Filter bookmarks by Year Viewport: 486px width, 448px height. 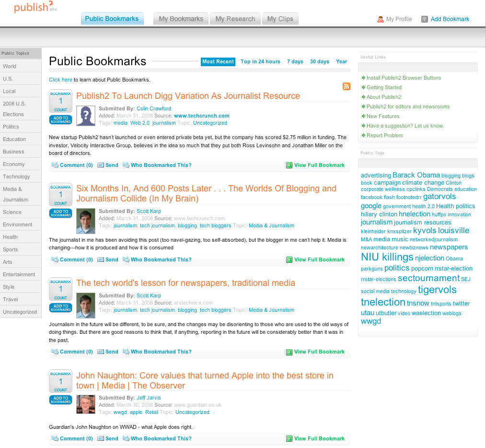[342, 61]
